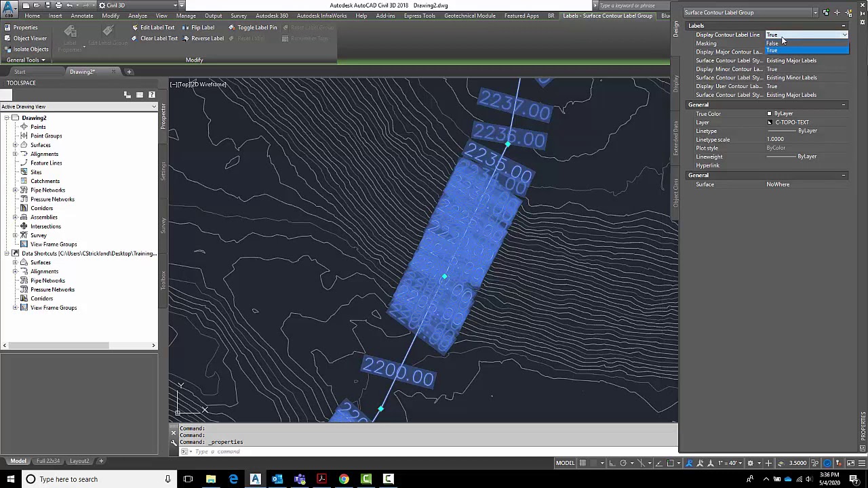Click the Undo arrow in quick access toolbar
Image resolution: width=868 pixels, height=488 pixels.
pos(69,5)
